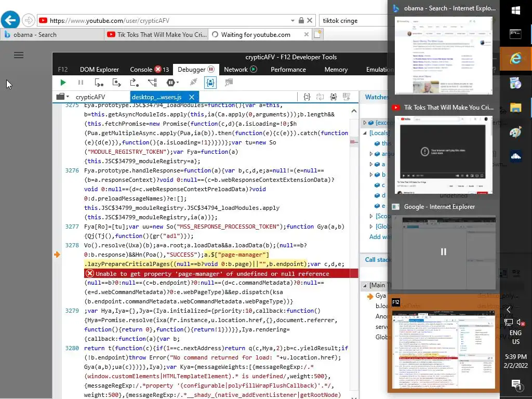This screenshot has height=399, width=532.
Task: Click the tiktok cringe search box
Action: click(353, 21)
